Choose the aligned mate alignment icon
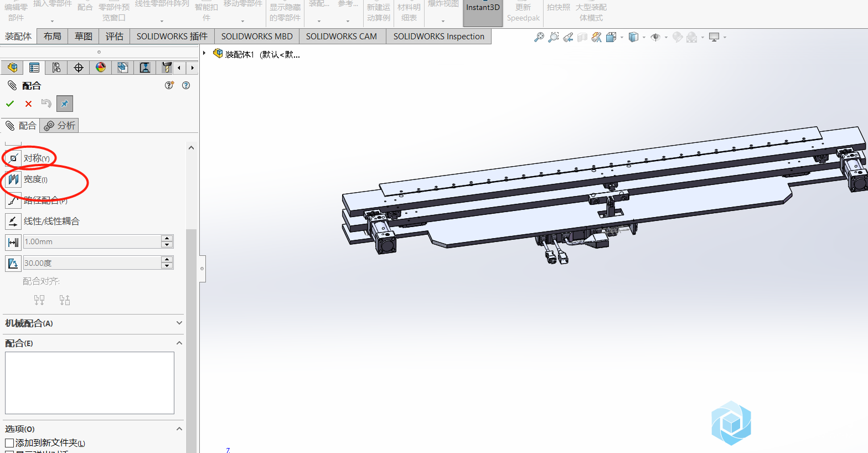This screenshot has height=453, width=868. 39,300
